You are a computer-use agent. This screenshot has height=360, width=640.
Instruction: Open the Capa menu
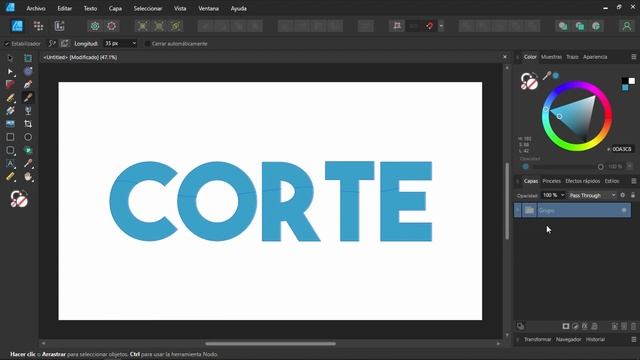point(115,8)
